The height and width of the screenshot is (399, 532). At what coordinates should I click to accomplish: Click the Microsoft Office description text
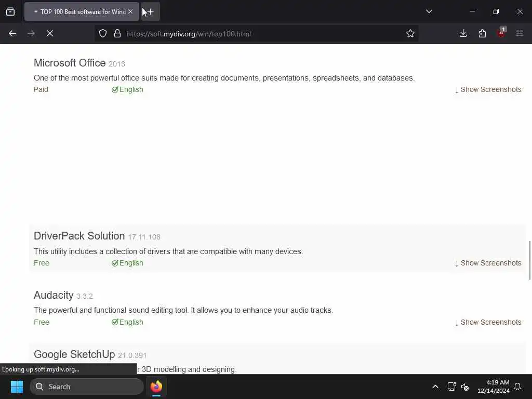pyautogui.click(x=224, y=78)
